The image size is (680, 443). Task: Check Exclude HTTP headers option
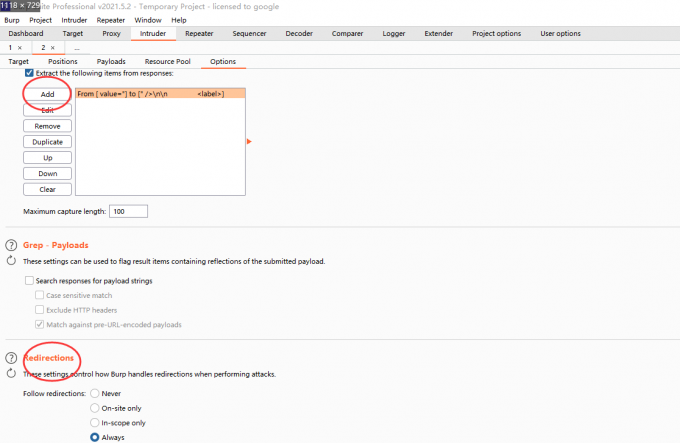tap(39, 310)
